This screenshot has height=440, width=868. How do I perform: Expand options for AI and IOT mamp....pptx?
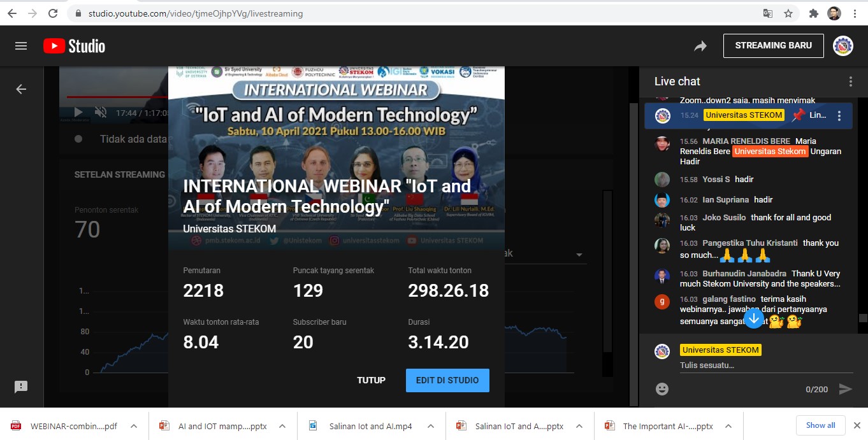tap(282, 426)
